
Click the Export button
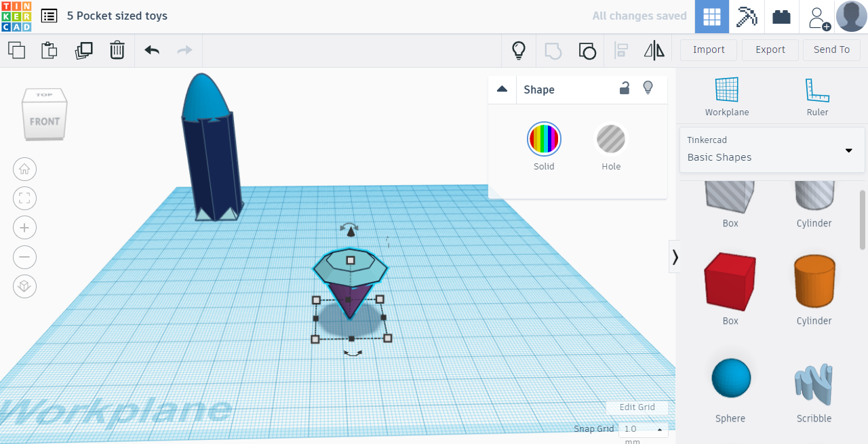pos(770,49)
